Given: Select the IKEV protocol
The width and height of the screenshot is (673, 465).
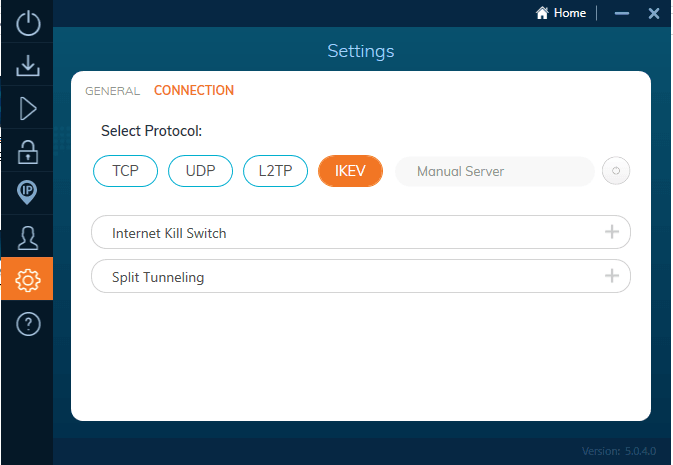Looking at the screenshot, I should [350, 171].
